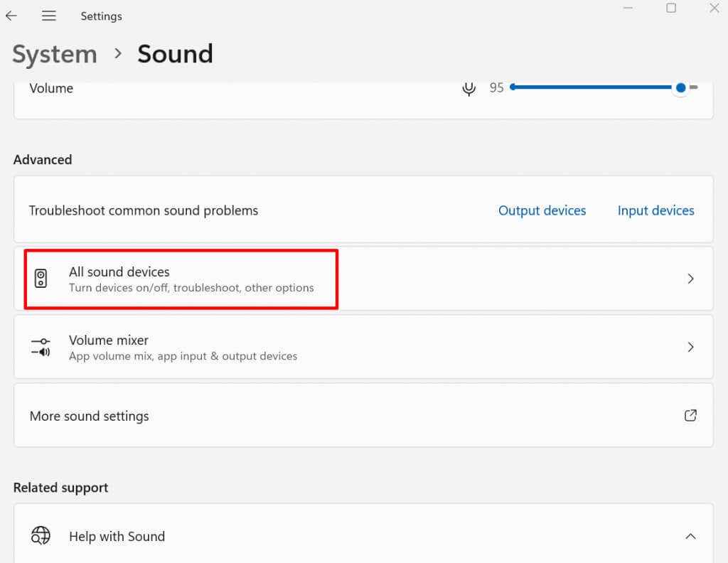The height and width of the screenshot is (563, 728).
Task: Click the input volume slider track
Action: click(x=590, y=87)
